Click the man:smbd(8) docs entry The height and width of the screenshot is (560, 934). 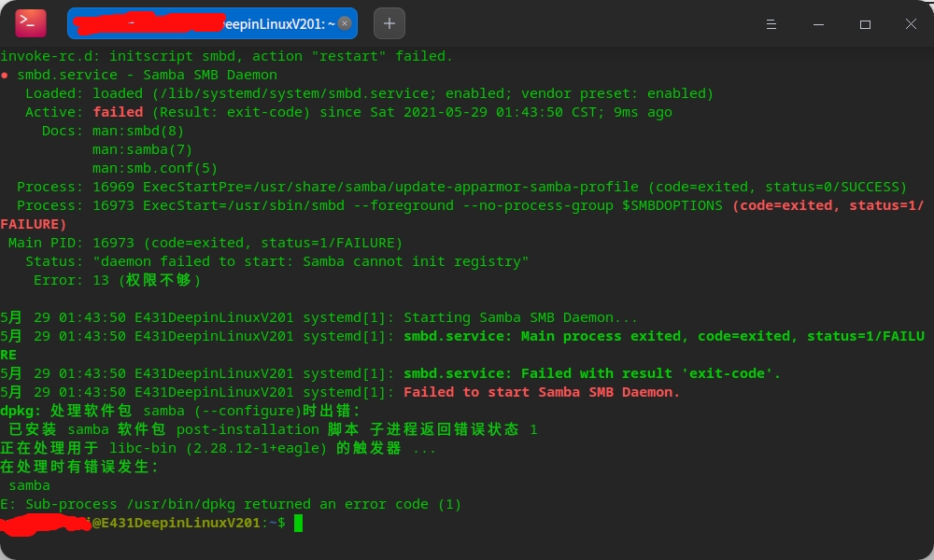(x=138, y=131)
